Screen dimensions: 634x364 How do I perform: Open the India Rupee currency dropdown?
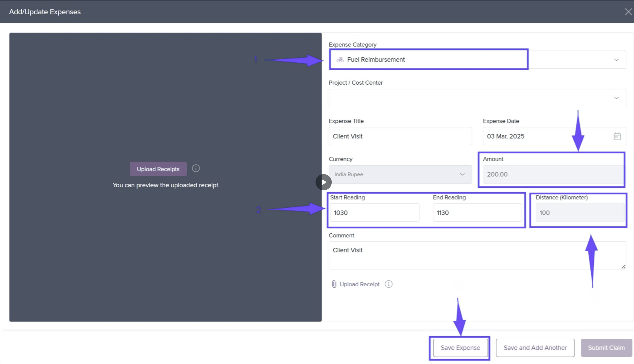point(400,174)
